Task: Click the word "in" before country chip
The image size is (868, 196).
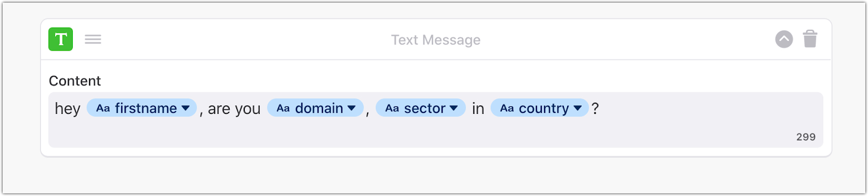Action: point(478,109)
